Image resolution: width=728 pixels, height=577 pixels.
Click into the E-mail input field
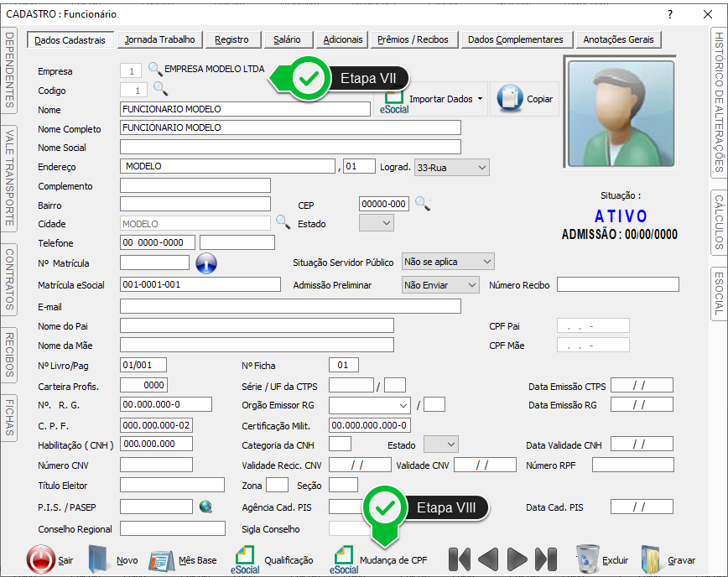tap(290, 307)
